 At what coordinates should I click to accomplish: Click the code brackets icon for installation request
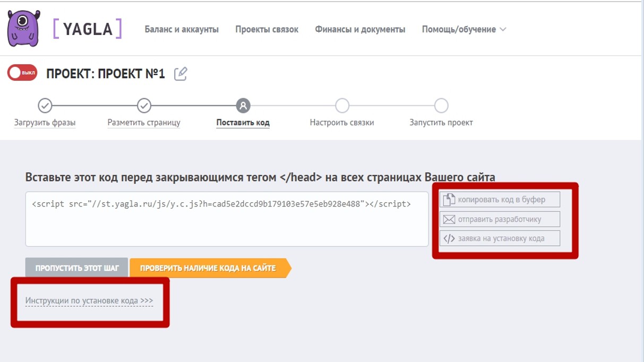(x=449, y=238)
